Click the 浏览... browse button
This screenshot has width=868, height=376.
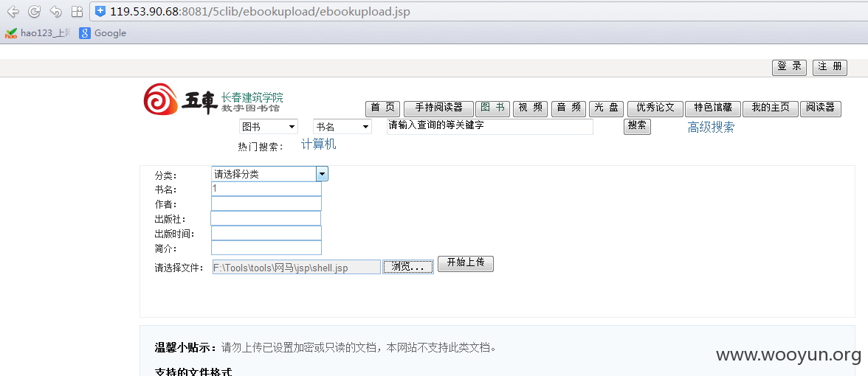click(408, 267)
